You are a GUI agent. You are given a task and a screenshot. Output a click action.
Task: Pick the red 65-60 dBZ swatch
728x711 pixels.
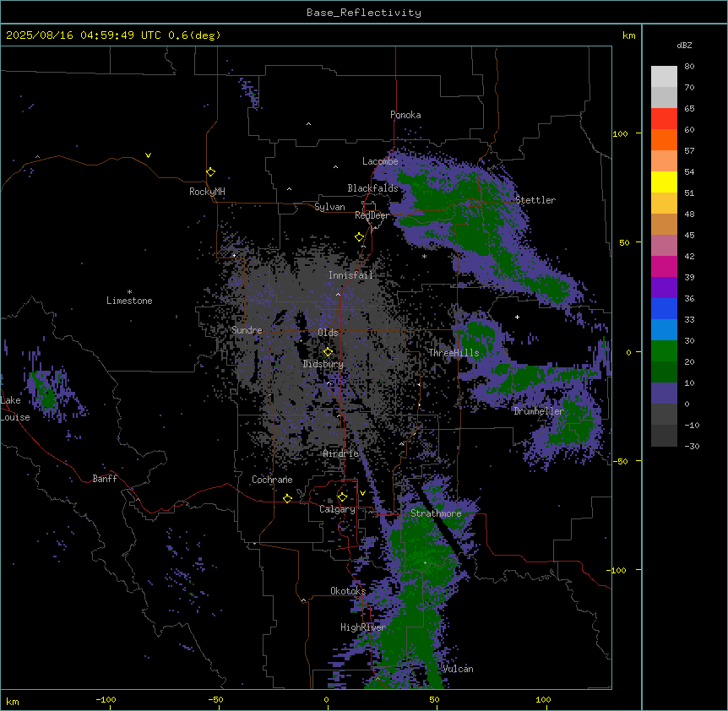click(664, 119)
